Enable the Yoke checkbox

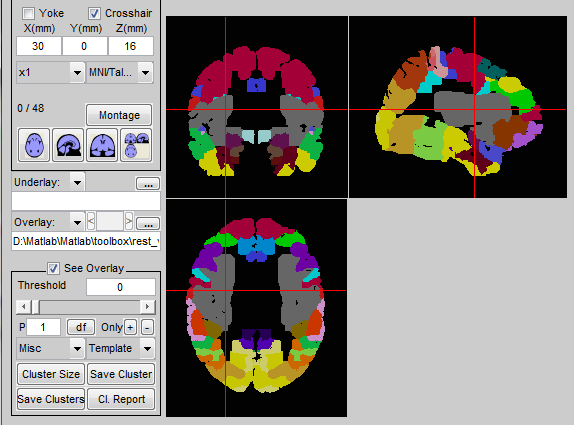[x=28, y=14]
